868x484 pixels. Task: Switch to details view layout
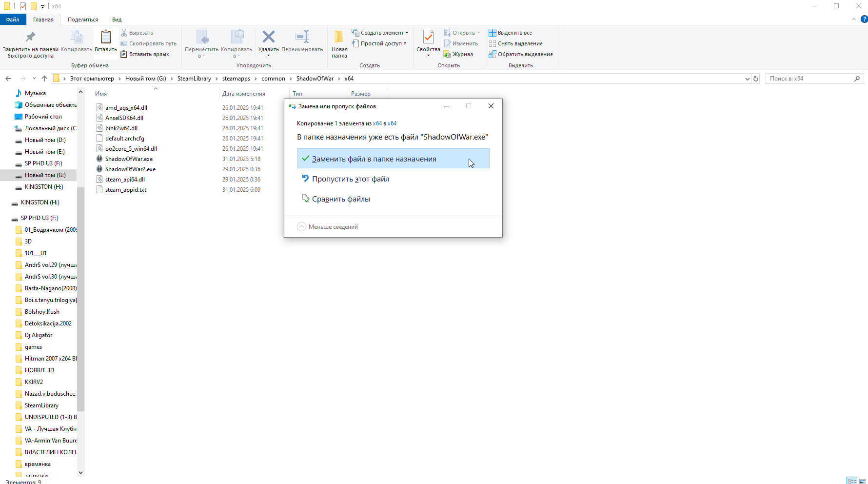[x=852, y=481]
